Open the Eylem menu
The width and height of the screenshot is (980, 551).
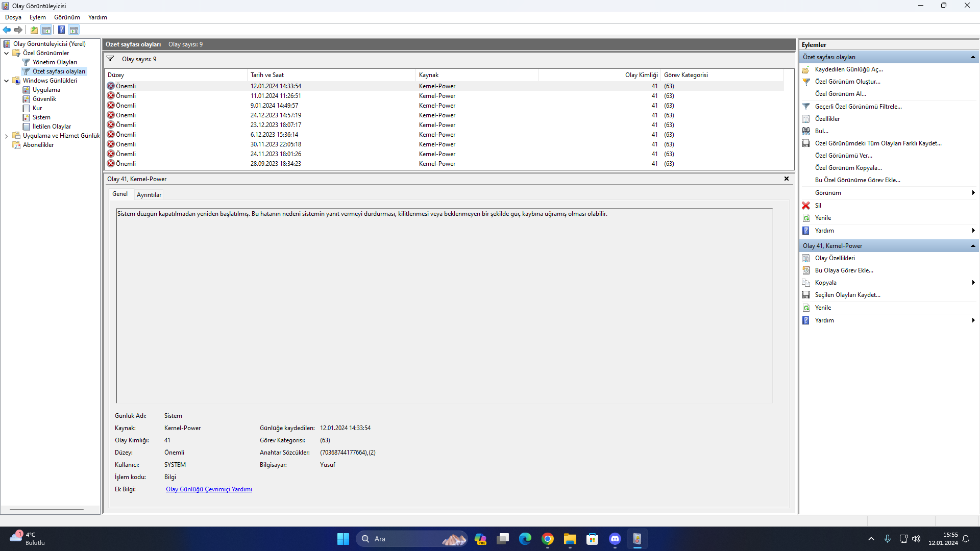37,17
